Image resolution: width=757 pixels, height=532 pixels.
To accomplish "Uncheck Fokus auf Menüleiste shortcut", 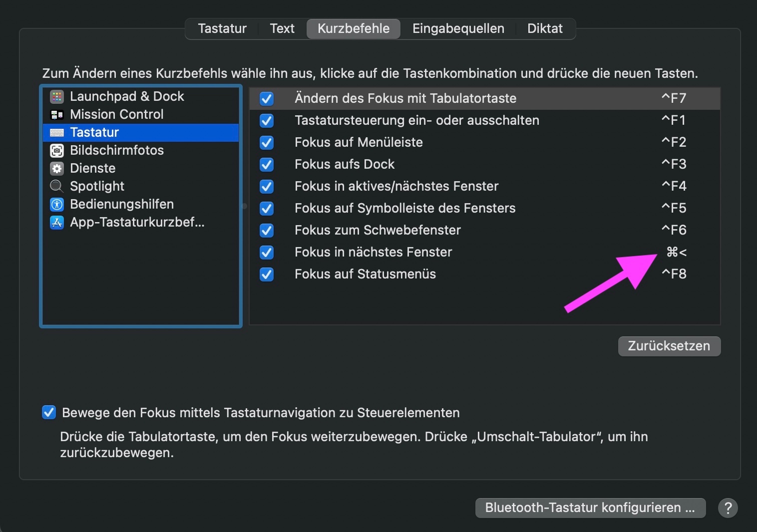I will (267, 142).
